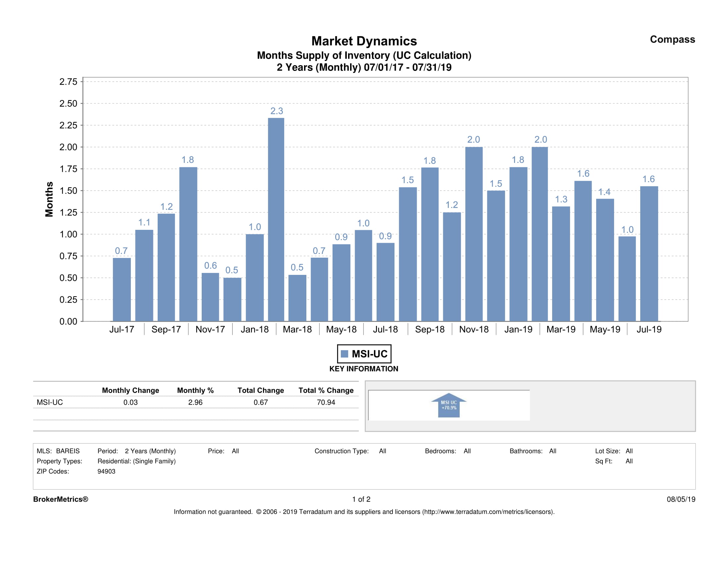Click the Sep-17 x-axis label
The image size is (728, 563).
pyautogui.click(x=166, y=329)
